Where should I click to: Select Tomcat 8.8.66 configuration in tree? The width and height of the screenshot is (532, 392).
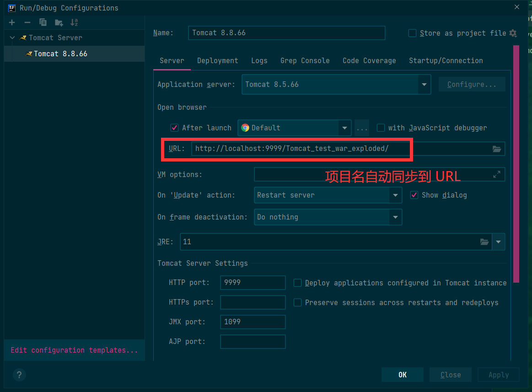click(74, 54)
